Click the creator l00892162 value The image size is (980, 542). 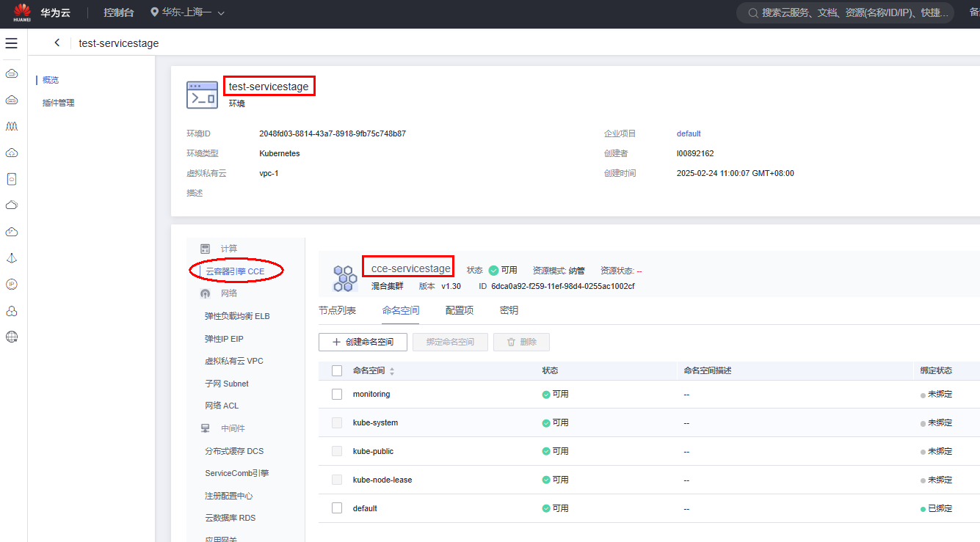[x=695, y=153]
